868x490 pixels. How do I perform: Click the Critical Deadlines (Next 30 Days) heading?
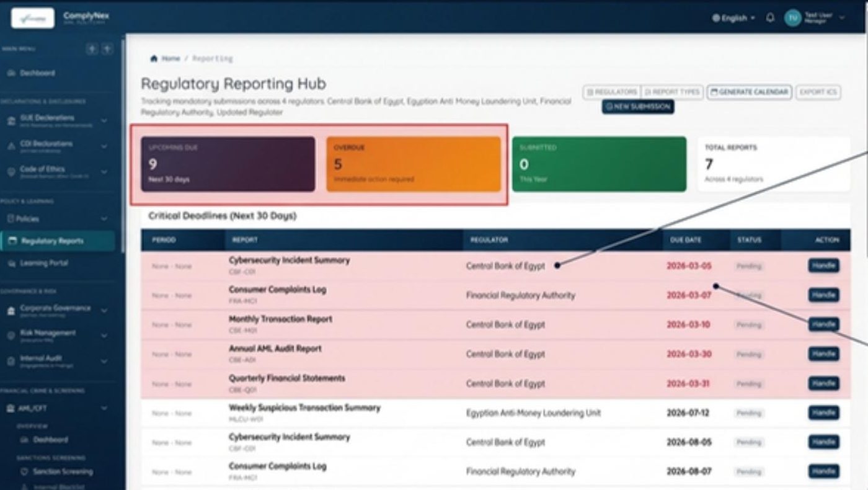point(223,216)
